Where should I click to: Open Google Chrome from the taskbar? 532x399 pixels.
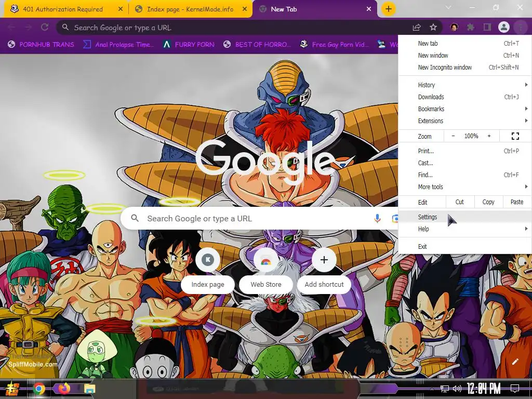pyautogui.click(x=38, y=389)
